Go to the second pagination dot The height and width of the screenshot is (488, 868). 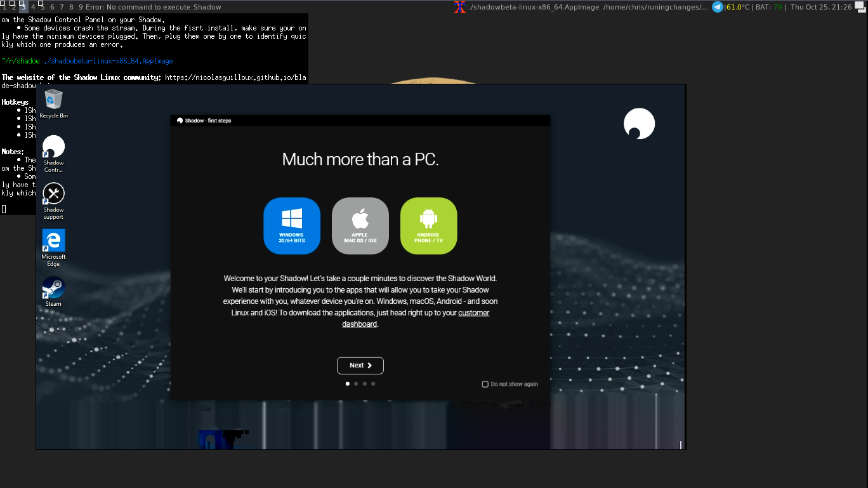[356, 383]
